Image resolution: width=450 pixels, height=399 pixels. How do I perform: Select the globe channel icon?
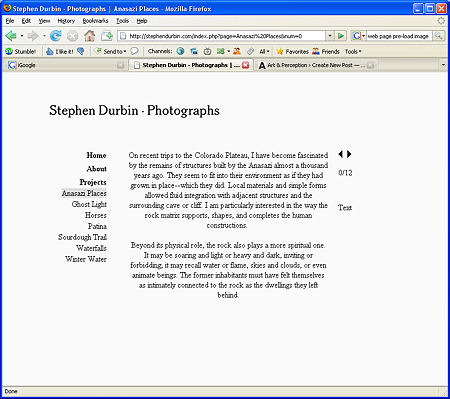[x=180, y=51]
